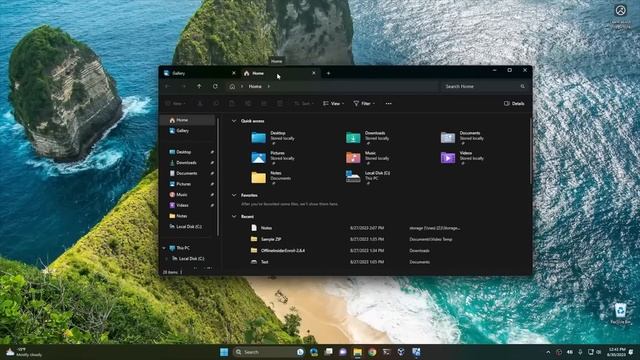Add a new File Explorer tab
This screenshot has height=360, width=640.
pyautogui.click(x=328, y=73)
